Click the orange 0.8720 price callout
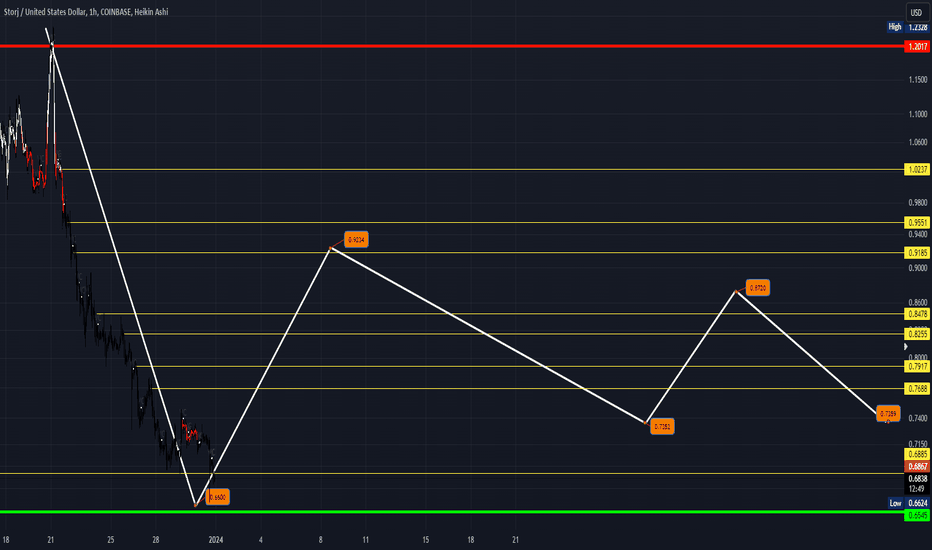The width and height of the screenshot is (932, 550). coord(758,288)
